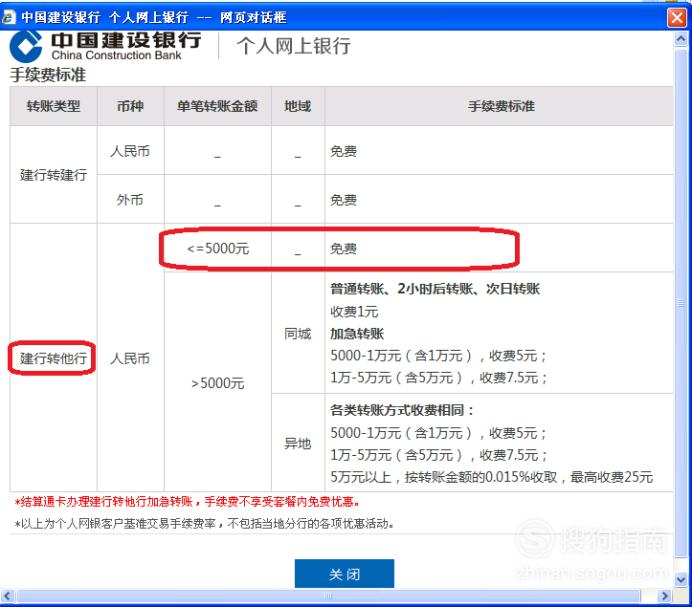692x607 pixels.
Task: Click the 地域 column header
Action: tap(297, 106)
